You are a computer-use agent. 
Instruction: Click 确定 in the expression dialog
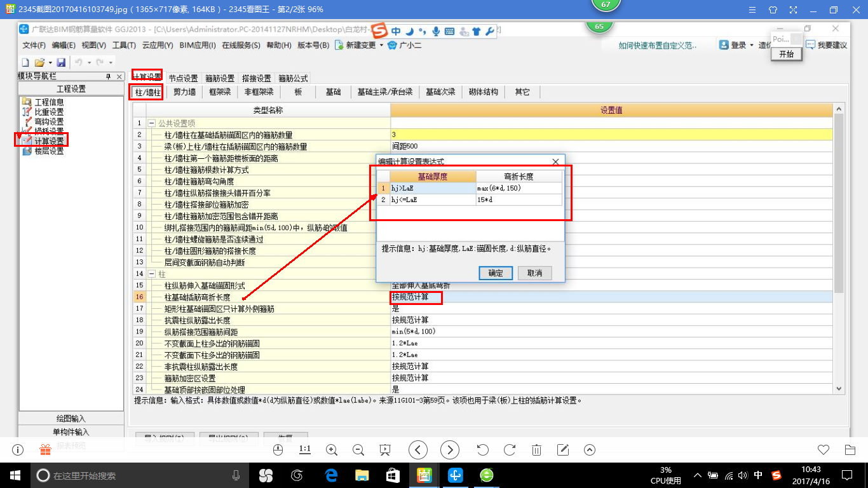[x=496, y=273]
